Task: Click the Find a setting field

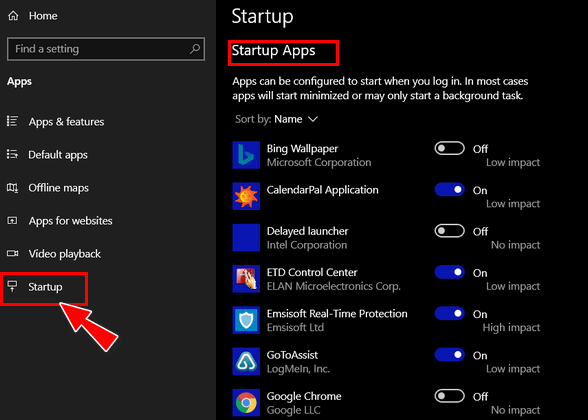Action: click(x=106, y=49)
